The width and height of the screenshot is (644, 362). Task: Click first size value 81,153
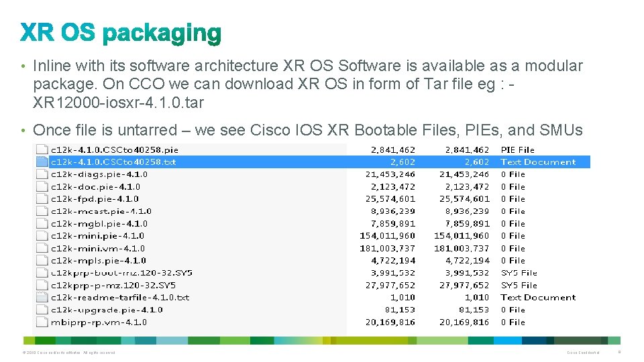click(400, 310)
